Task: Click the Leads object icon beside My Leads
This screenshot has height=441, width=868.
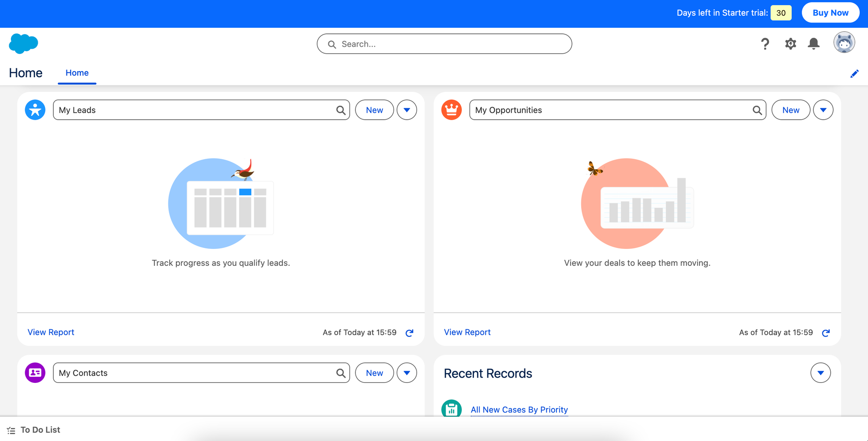Action: (34, 110)
